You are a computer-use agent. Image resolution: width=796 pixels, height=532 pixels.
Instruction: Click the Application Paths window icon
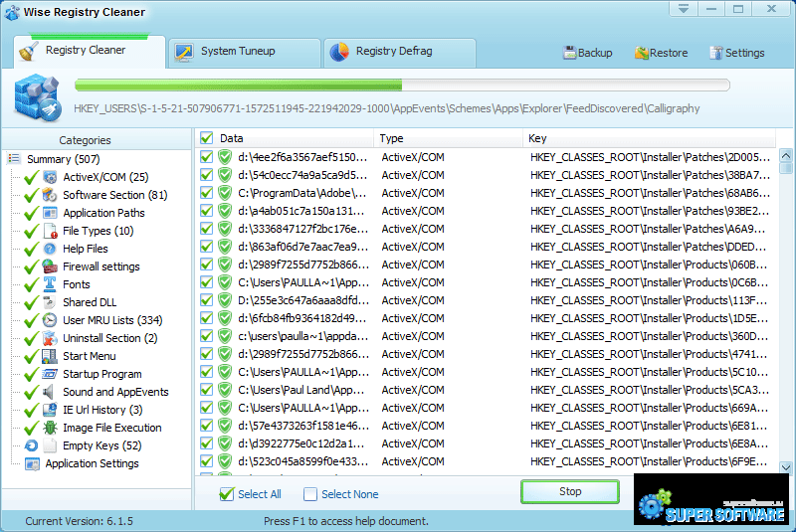coord(50,213)
